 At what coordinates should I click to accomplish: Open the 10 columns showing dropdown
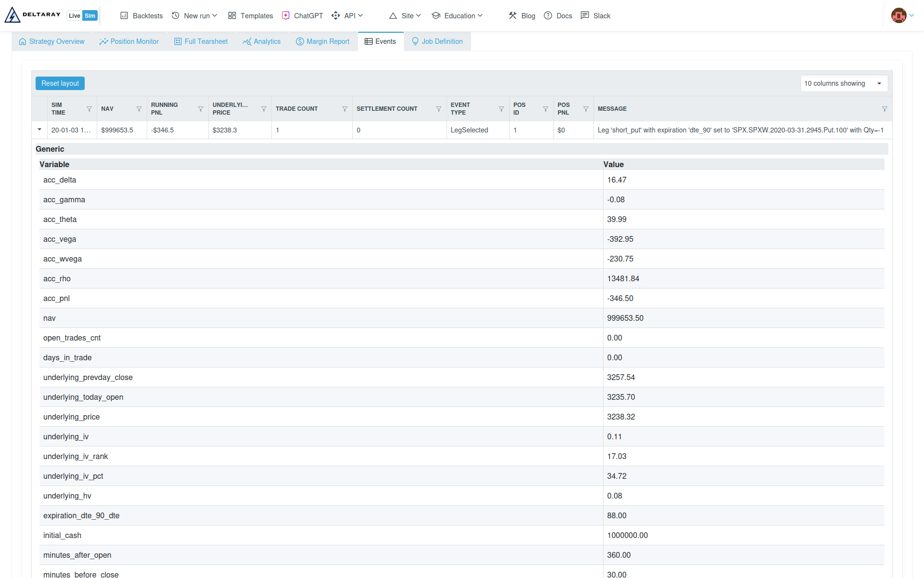[844, 83]
